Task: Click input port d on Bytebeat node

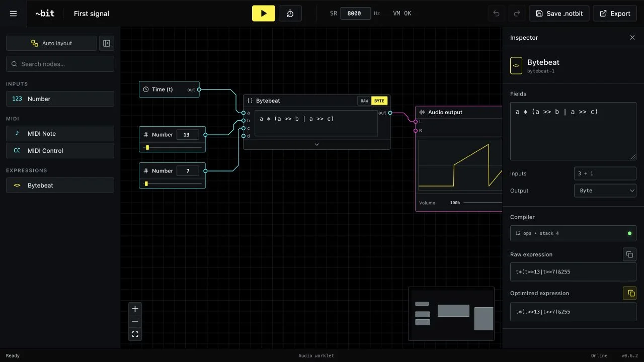Action: click(x=243, y=136)
